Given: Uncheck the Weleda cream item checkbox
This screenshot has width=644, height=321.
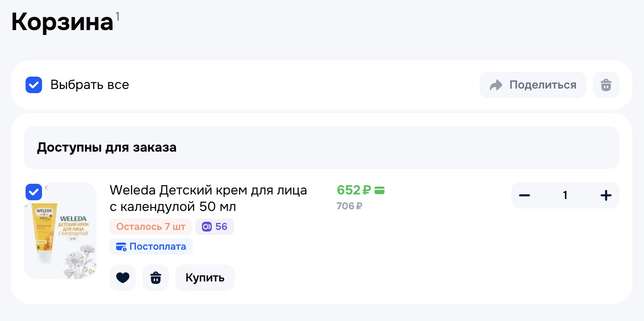Looking at the screenshot, I should [x=34, y=192].
